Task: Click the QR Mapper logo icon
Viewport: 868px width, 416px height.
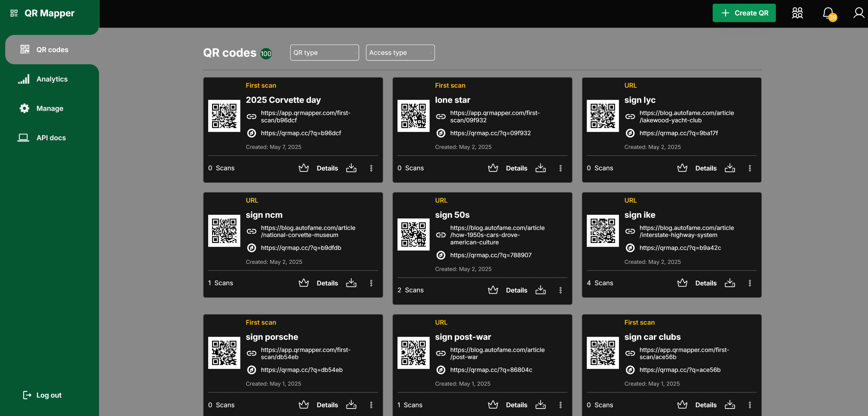Action: pyautogui.click(x=14, y=13)
